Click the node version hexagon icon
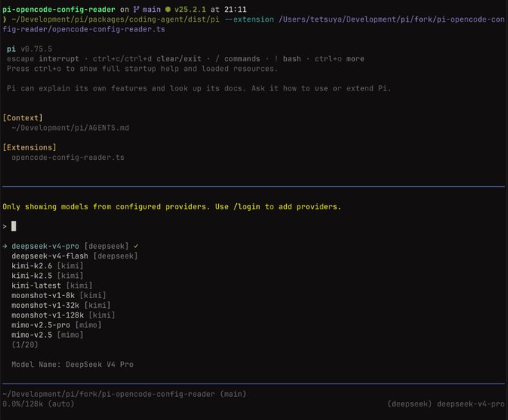 pyautogui.click(x=168, y=10)
